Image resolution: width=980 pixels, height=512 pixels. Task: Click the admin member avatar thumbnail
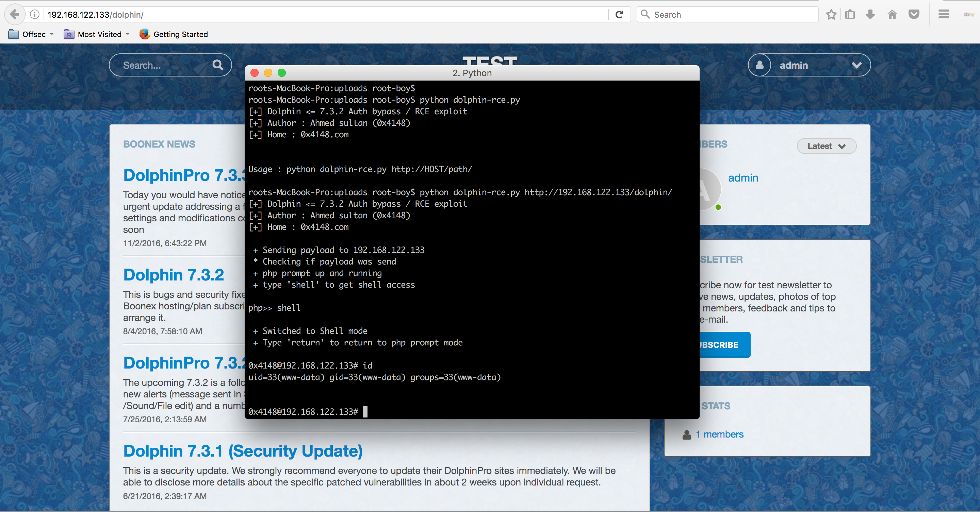[x=710, y=189]
